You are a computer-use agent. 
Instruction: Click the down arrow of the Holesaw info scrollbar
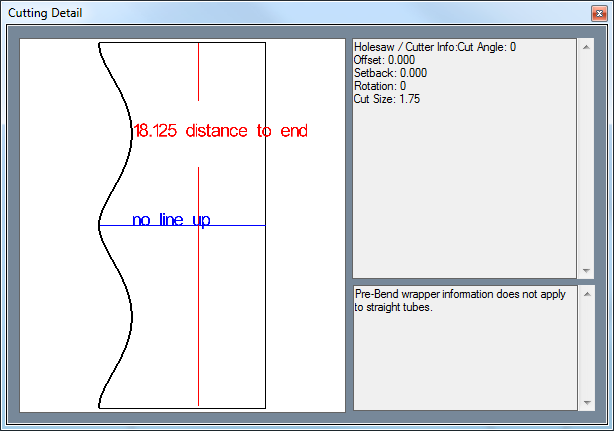coord(586,270)
